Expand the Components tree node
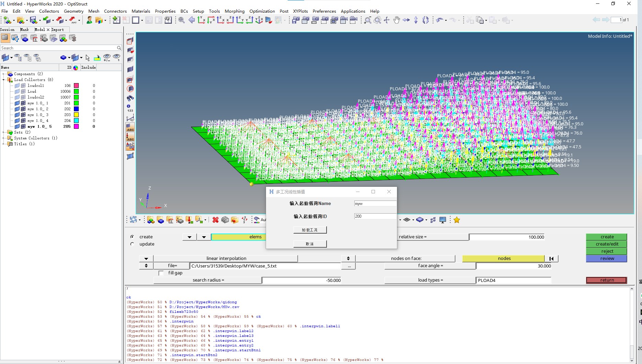This screenshot has width=642, height=364. click(4, 74)
